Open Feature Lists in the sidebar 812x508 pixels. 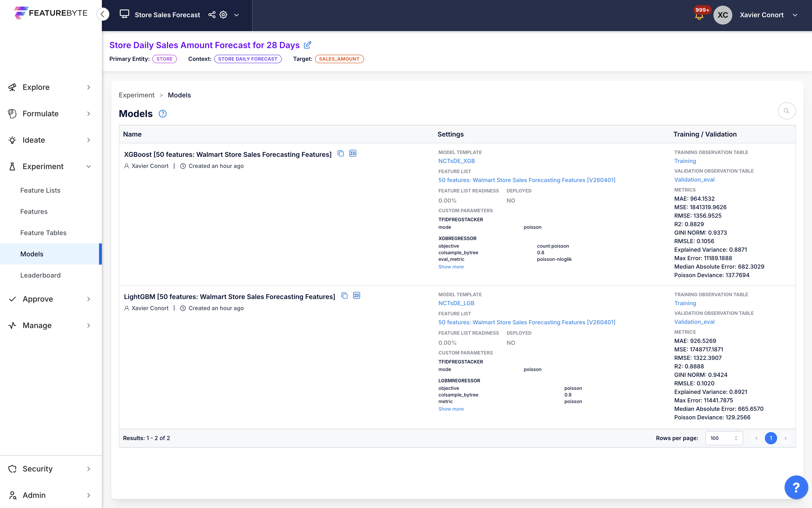pyautogui.click(x=40, y=191)
